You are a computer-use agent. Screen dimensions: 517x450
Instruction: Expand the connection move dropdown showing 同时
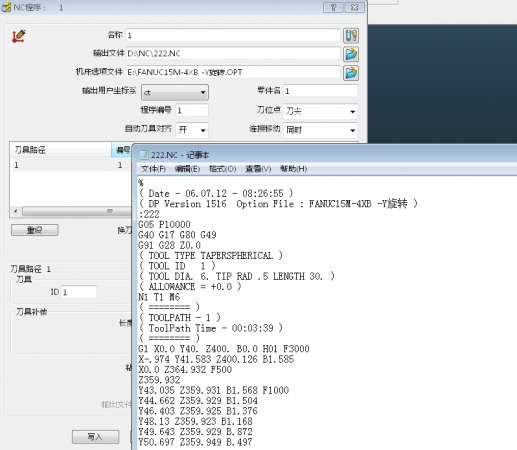point(321,130)
